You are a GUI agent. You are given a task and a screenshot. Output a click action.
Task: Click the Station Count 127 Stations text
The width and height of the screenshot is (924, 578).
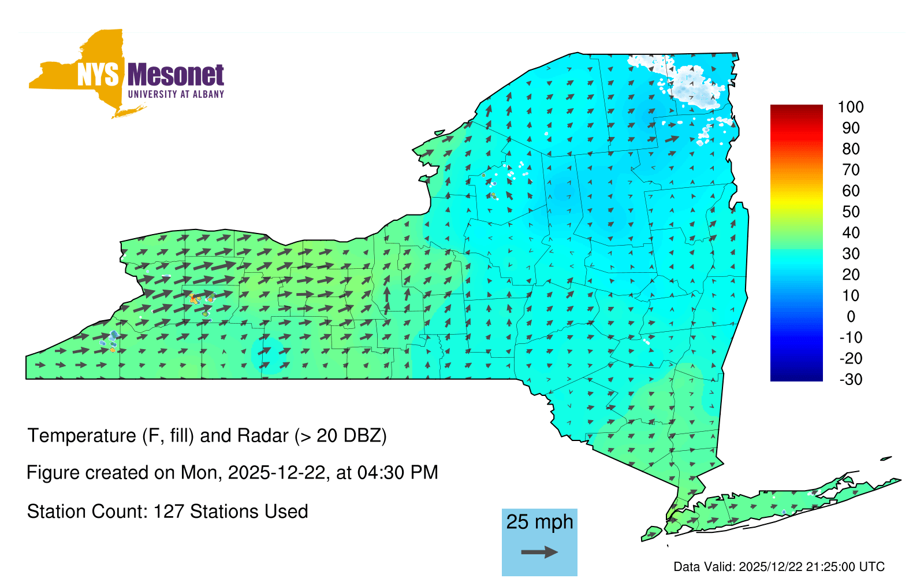point(167,512)
